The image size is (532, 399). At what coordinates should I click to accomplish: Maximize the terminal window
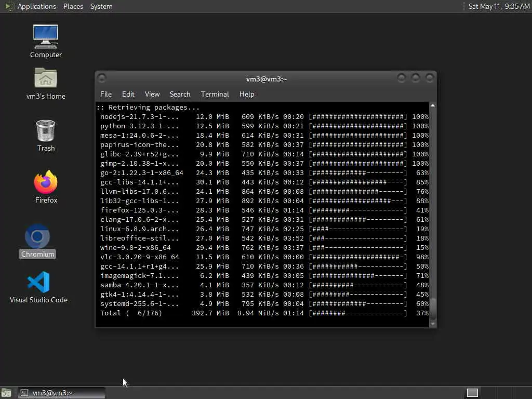click(x=416, y=78)
